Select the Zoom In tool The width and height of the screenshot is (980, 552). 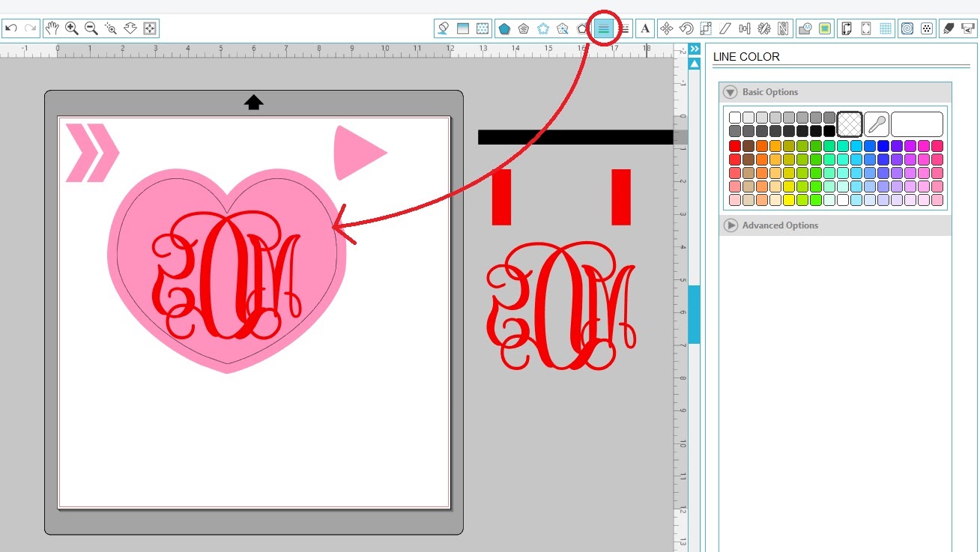(x=71, y=28)
